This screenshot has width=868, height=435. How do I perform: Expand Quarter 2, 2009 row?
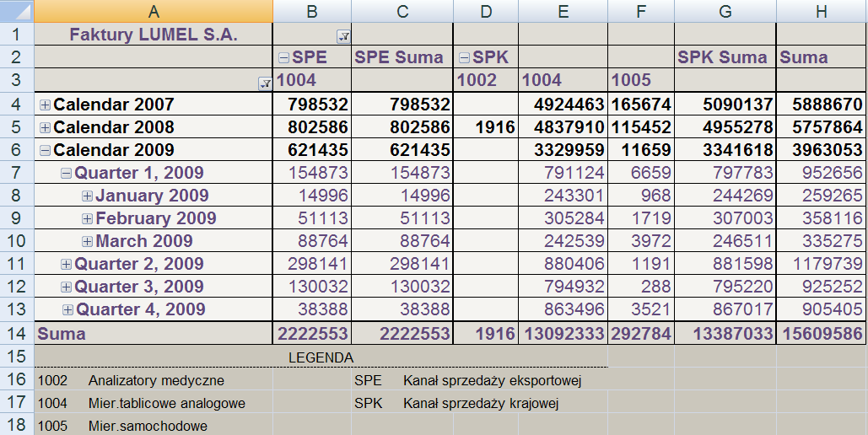click(66, 264)
